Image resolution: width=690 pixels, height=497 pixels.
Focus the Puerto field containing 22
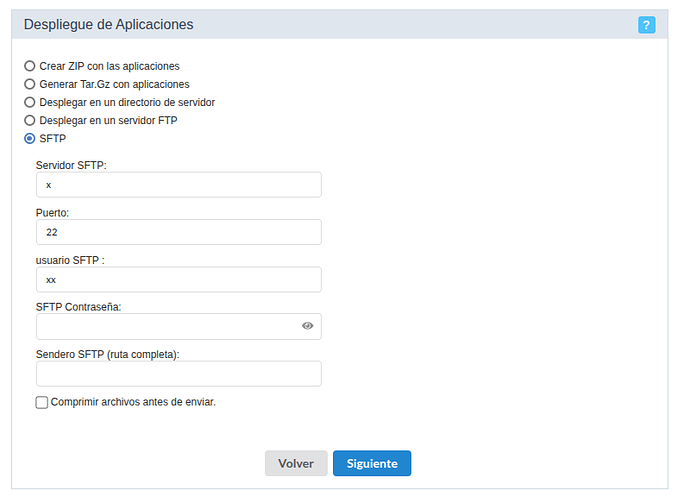click(178, 232)
